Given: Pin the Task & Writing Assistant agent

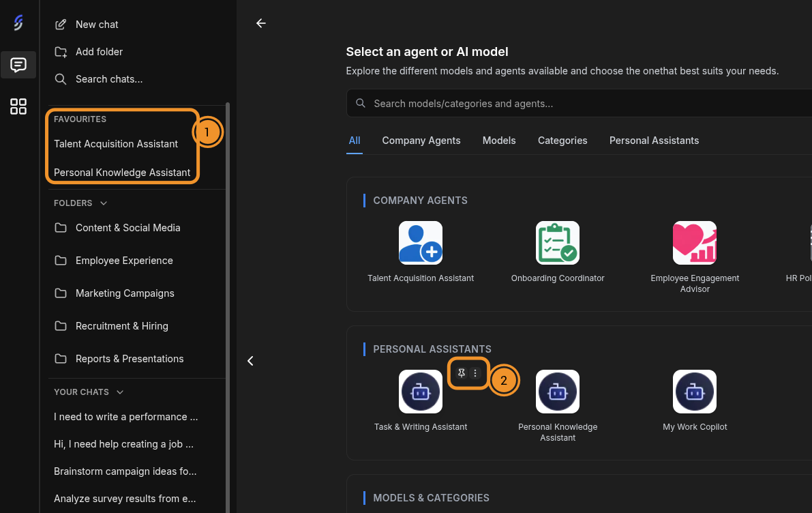Looking at the screenshot, I should (x=461, y=373).
